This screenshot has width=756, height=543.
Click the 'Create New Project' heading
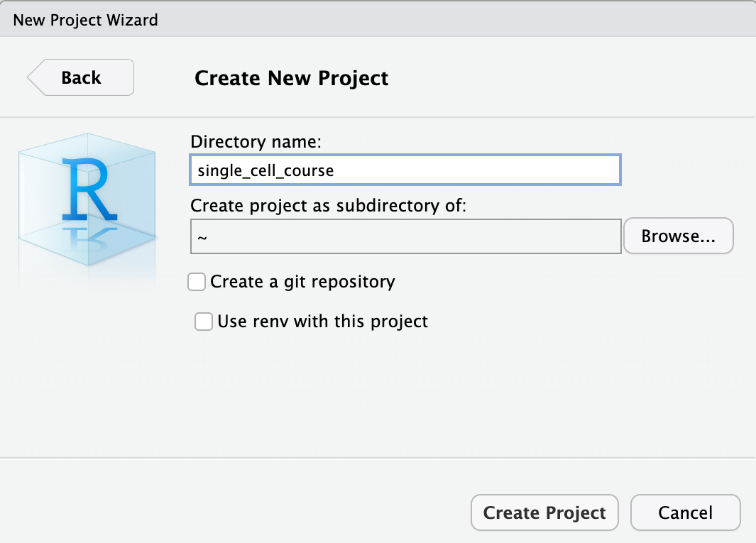coord(291,77)
